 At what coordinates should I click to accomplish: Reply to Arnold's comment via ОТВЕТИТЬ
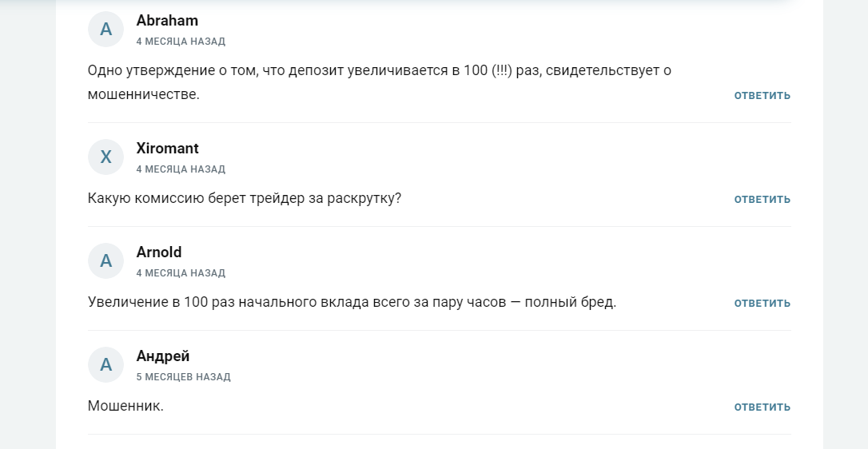[x=762, y=304]
